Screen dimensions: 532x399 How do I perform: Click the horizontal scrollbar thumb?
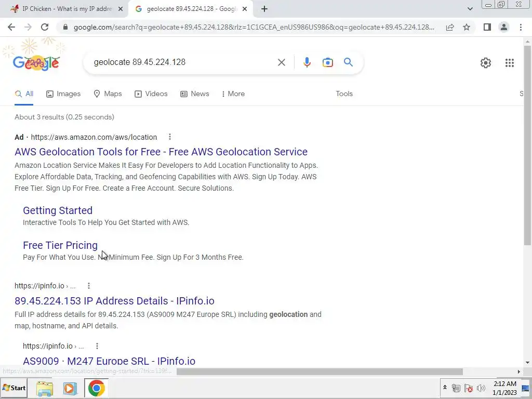(x=320, y=372)
